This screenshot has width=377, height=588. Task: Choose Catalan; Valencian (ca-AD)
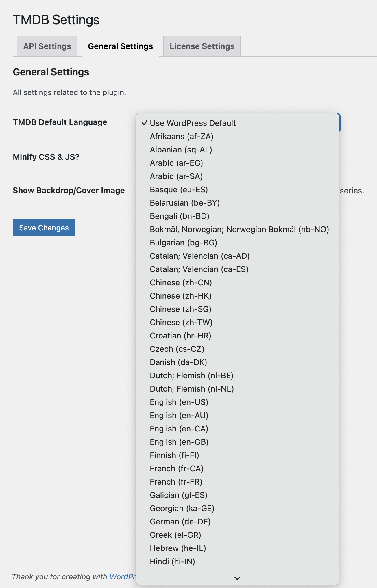coord(237,256)
